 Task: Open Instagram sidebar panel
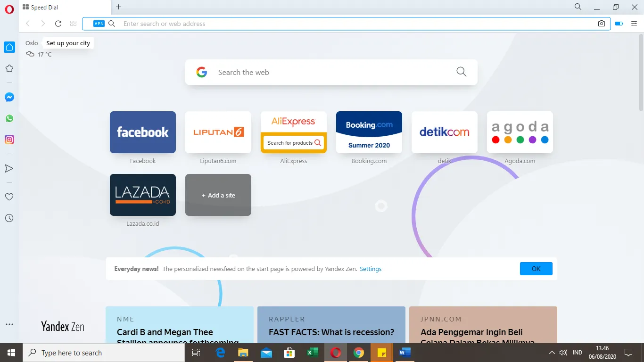coord(9,140)
